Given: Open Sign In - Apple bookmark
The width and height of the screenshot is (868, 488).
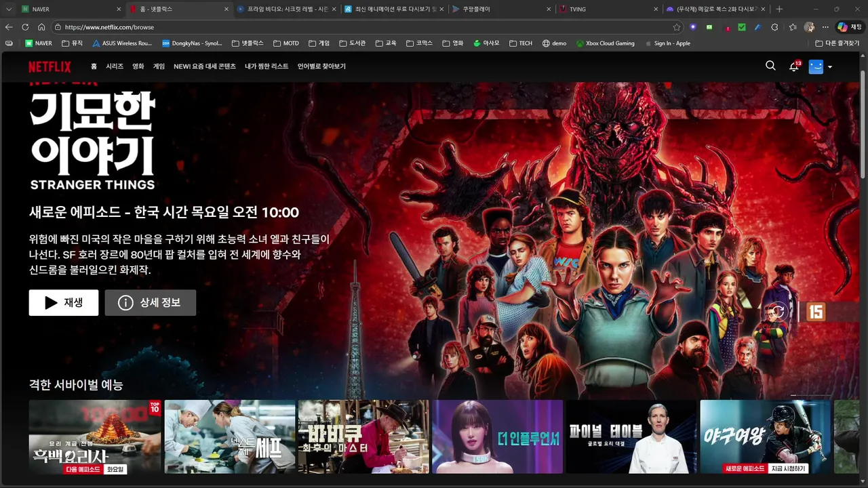Looking at the screenshot, I should [x=667, y=43].
